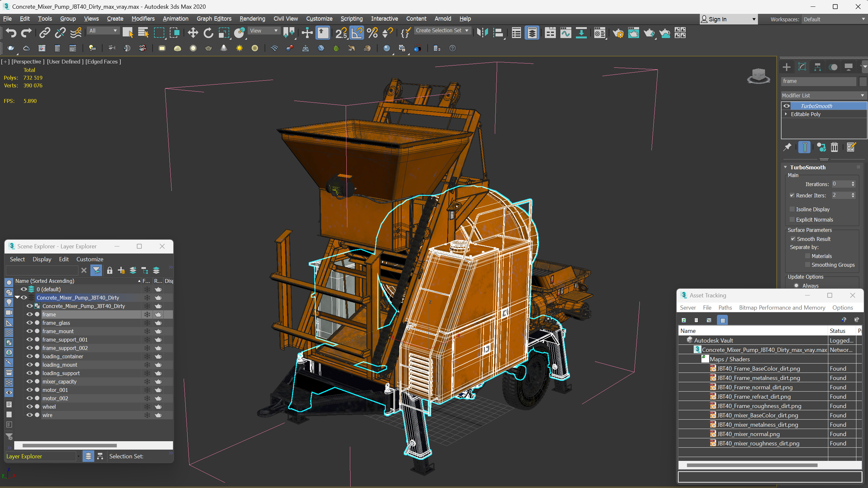Open the Create Selection Set dropdown
Image resolution: width=868 pixels, height=488 pixels.
(x=467, y=31)
